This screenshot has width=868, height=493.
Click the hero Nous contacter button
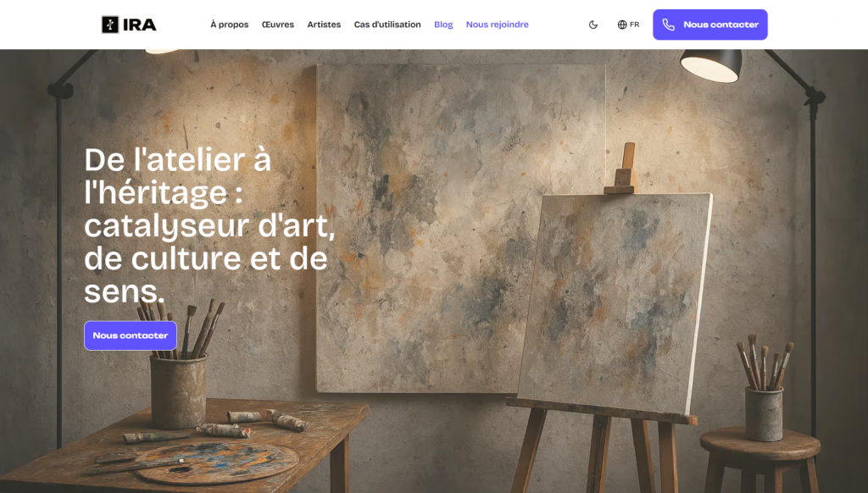click(x=131, y=335)
